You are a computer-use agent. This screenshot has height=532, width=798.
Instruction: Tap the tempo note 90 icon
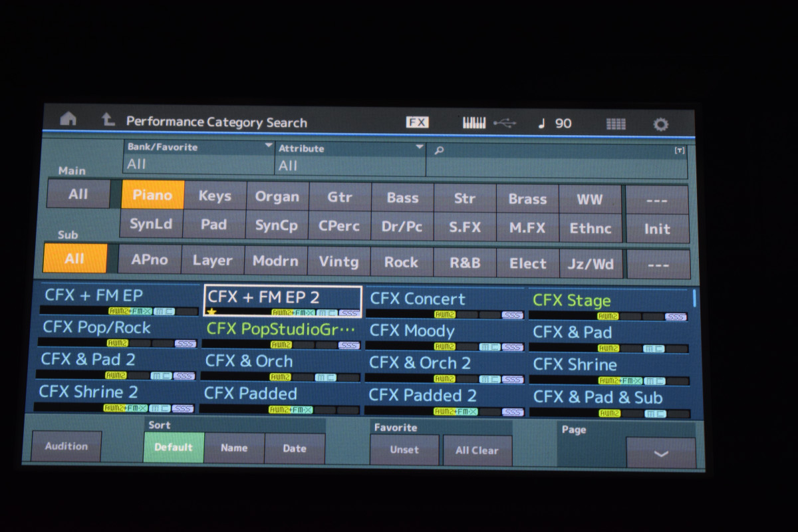tap(555, 123)
